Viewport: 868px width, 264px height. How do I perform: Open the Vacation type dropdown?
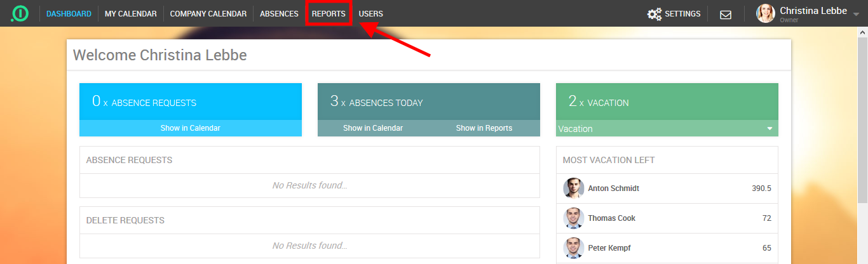(667, 129)
